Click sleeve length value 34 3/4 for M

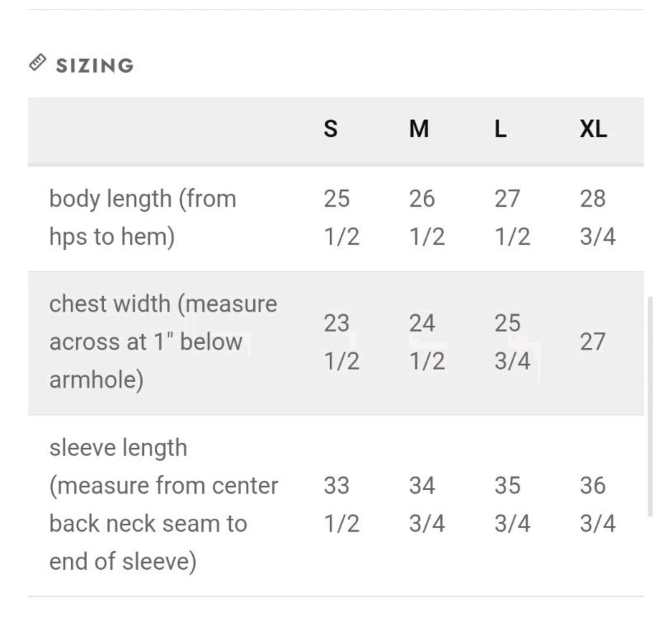pyautogui.click(x=427, y=505)
